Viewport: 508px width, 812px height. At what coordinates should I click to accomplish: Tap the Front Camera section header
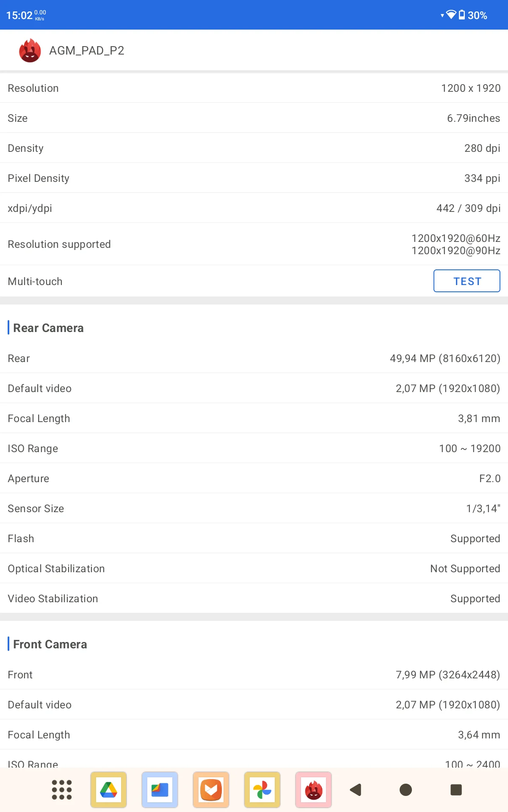tap(50, 644)
